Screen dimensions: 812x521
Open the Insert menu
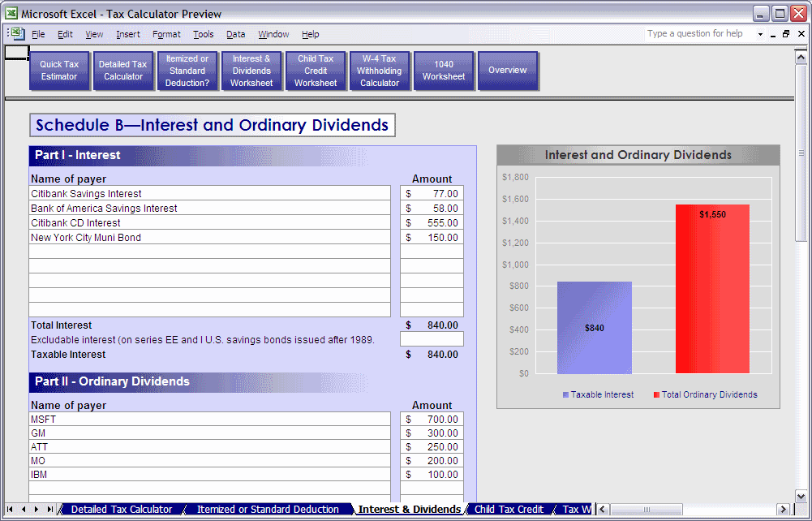[x=128, y=34]
